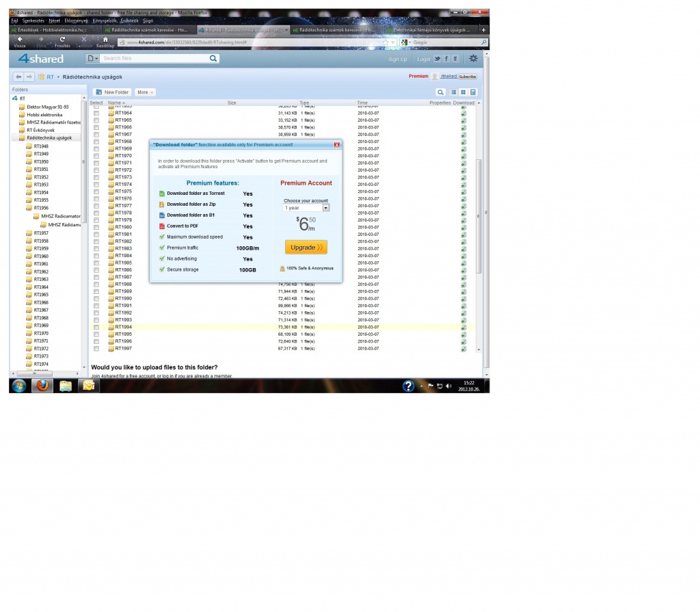Click Firefox Home (Kezdőlap) button
The height and width of the screenshot is (612, 700).
click(x=105, y=42)
